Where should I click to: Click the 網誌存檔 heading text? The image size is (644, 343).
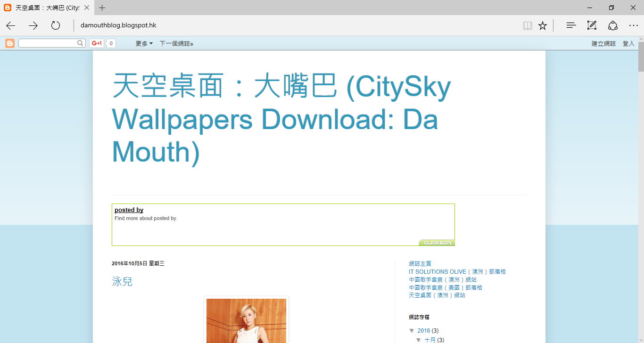tap(419, 318)
